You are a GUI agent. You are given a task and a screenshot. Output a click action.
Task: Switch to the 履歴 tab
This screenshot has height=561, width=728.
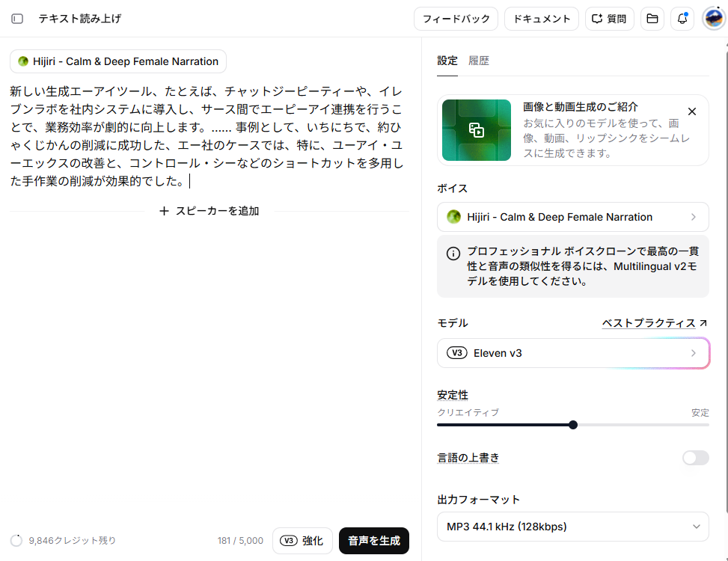coord(479,61)
